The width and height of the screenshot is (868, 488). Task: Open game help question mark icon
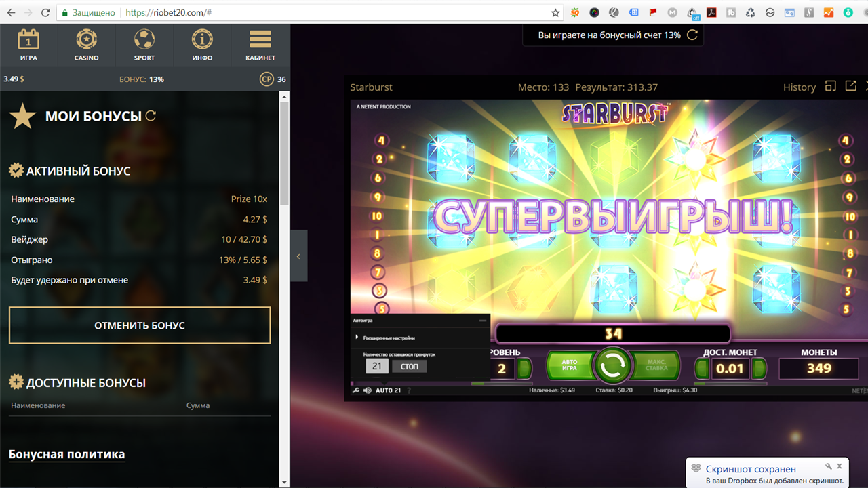409,390
